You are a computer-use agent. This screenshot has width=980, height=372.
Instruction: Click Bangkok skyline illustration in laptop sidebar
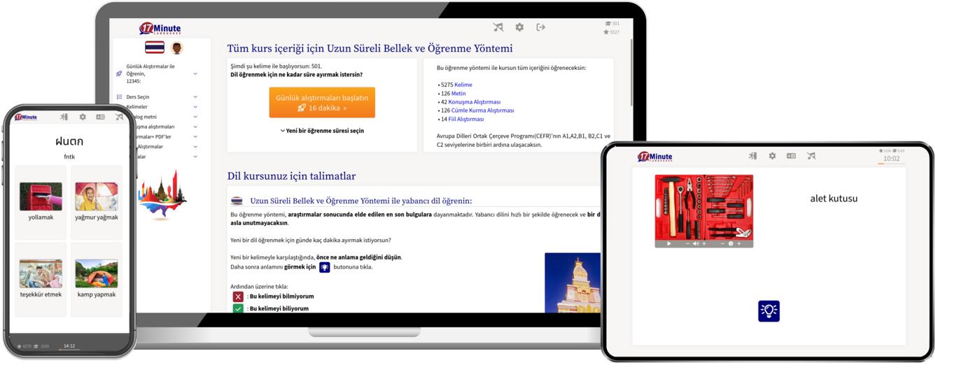coord(162,195)
